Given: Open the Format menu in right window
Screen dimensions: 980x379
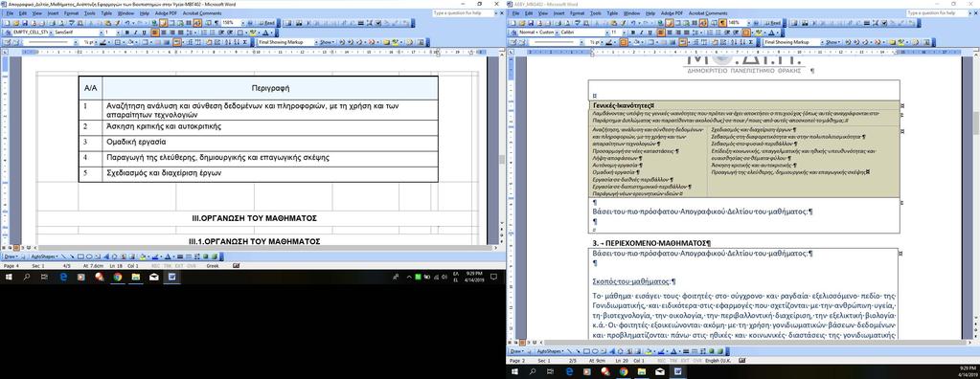Looking at the screenshot, I should coord(578,12).
